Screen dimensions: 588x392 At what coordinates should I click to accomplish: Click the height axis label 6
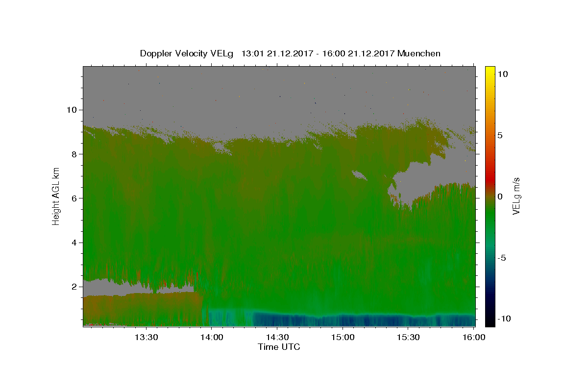point(75,198)
